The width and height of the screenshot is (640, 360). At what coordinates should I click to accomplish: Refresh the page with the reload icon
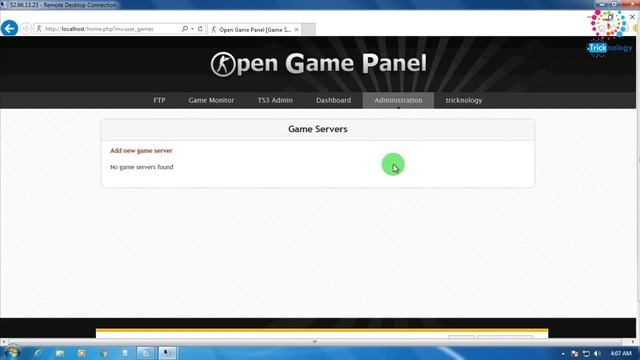(200, 29)
